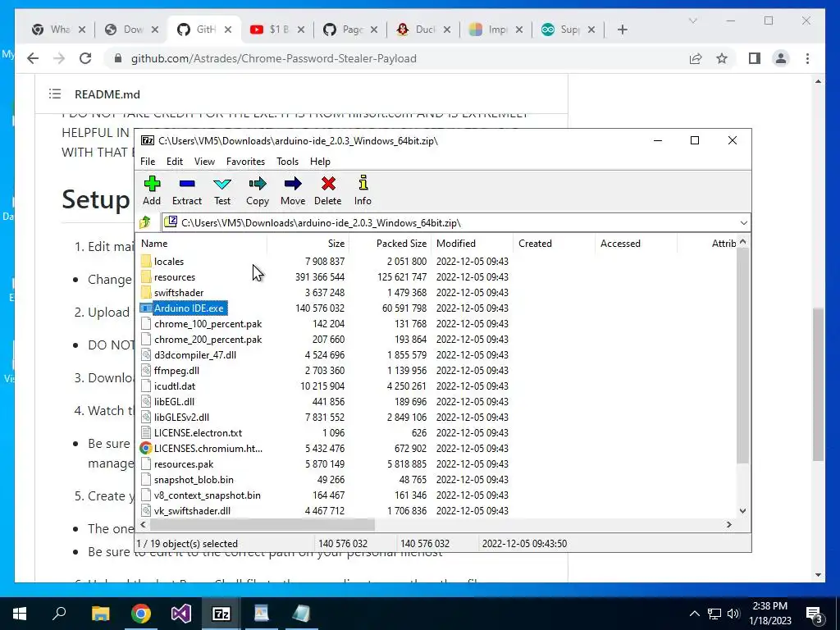Open notification center in system tray
Viewport: 840px width, 630px height.
point(815,614)
